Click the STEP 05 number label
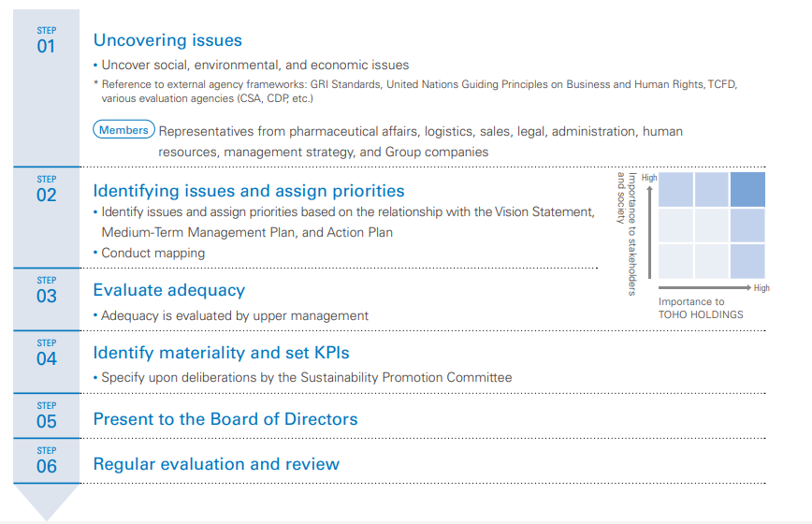Image resolution: width=812 pixels, height=524 pixels. [46, 421]
